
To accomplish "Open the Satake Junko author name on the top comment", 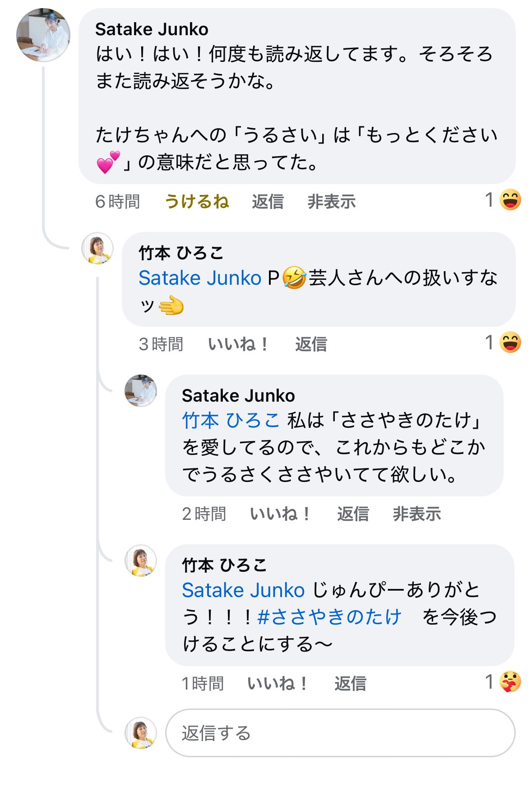I will pyautogui.click(x=152, y=29).
